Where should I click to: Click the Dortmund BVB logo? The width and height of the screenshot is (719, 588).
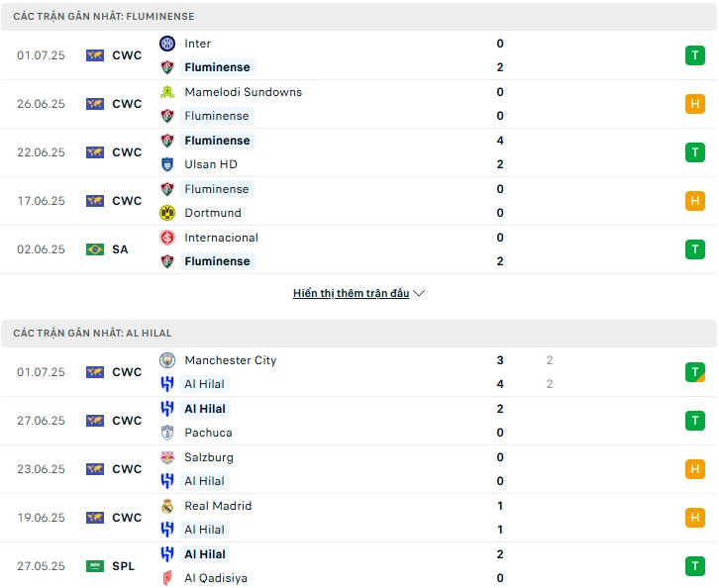point(167,213)
